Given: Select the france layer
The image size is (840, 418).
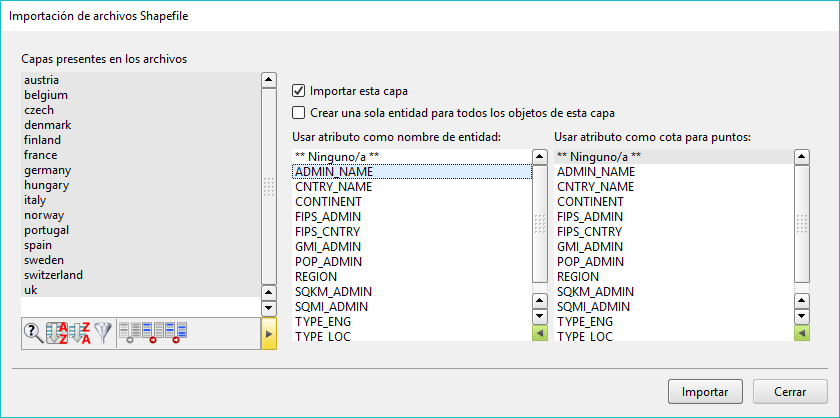Looking at the screenshot, I should [140, 155].
